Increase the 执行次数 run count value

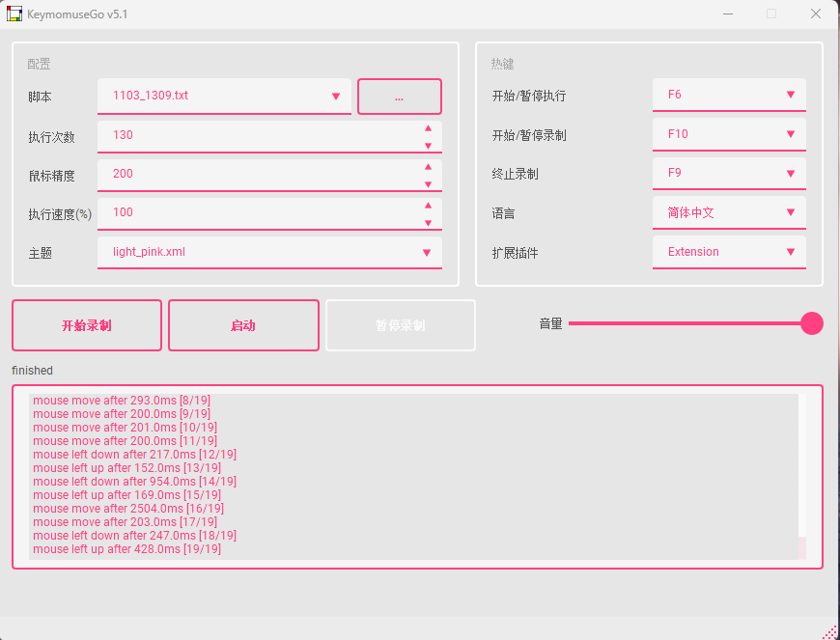click(x=428, y=128)
